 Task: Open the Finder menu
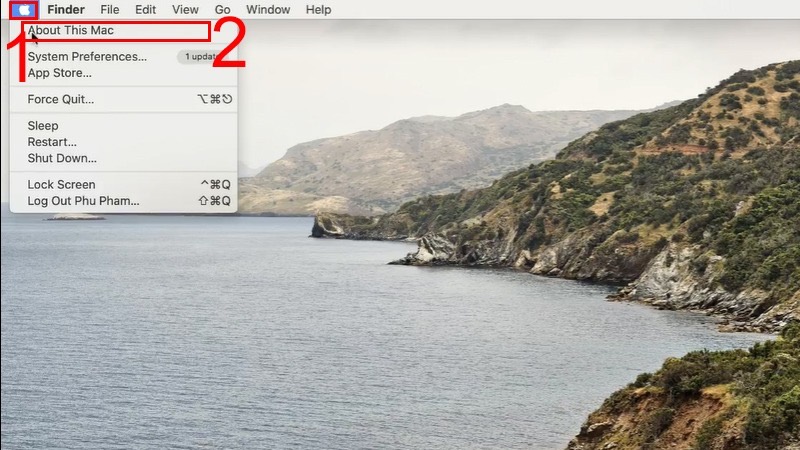click(66, 10)
